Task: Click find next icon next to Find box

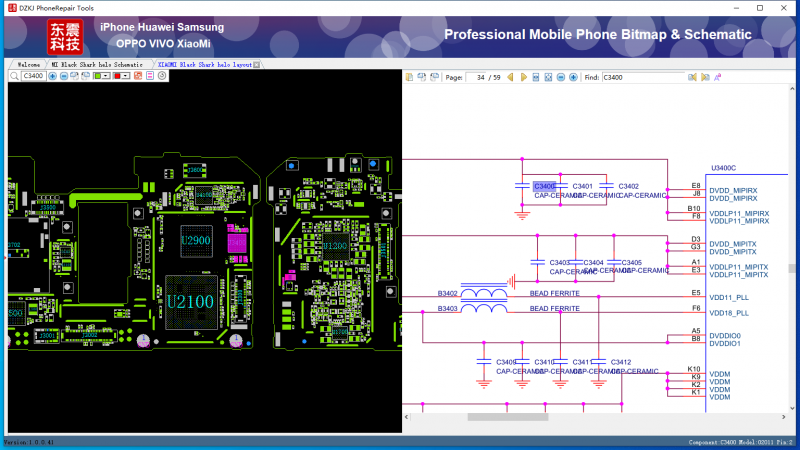Action: pyautogui.click(x=705, y=77)
